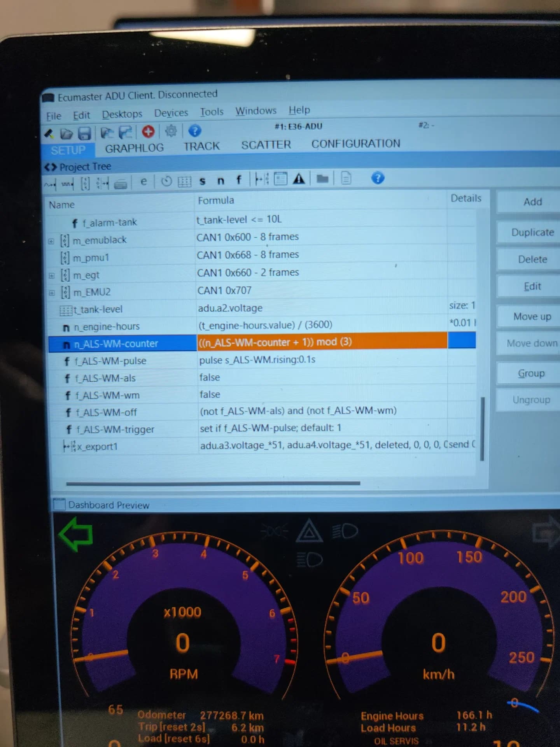560x747 pixels.
Task: Expand the m_egt tree node
Action: coord(52,276)
